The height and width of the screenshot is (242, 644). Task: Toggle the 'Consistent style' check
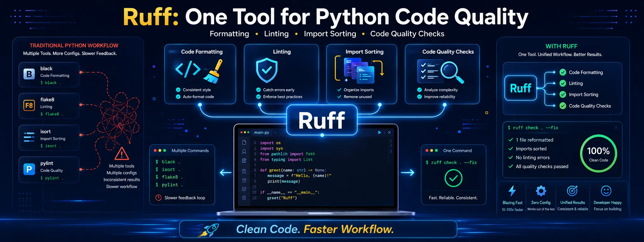coord(178,90)
